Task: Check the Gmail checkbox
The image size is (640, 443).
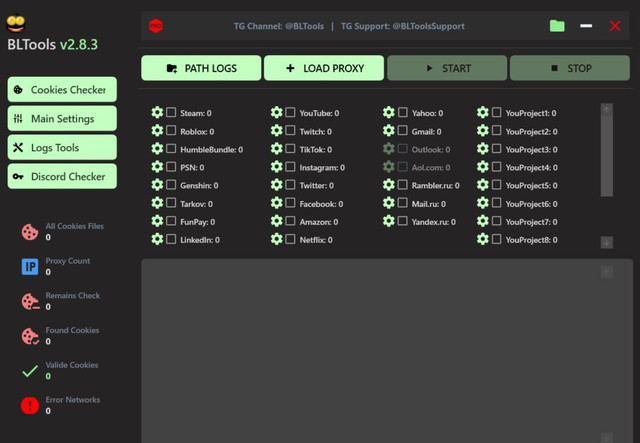Action: pyautogui.click(x=403, y=131)
